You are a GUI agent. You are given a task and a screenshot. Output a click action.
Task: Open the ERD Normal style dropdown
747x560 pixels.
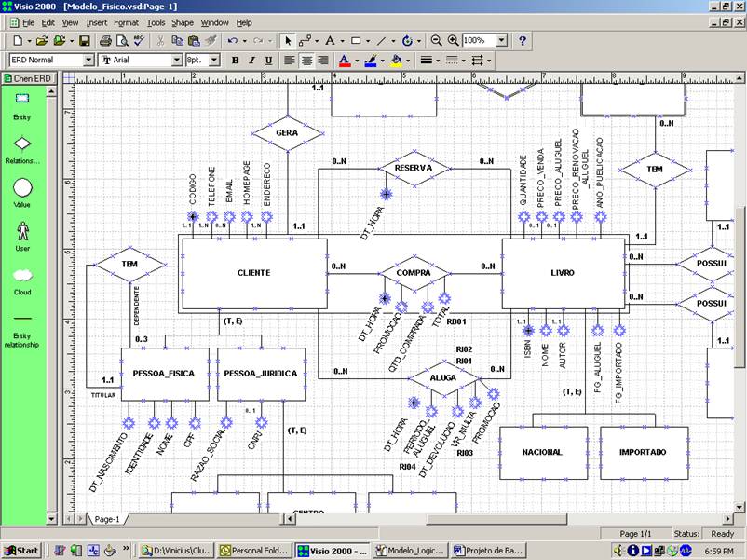tap(88, 61)
